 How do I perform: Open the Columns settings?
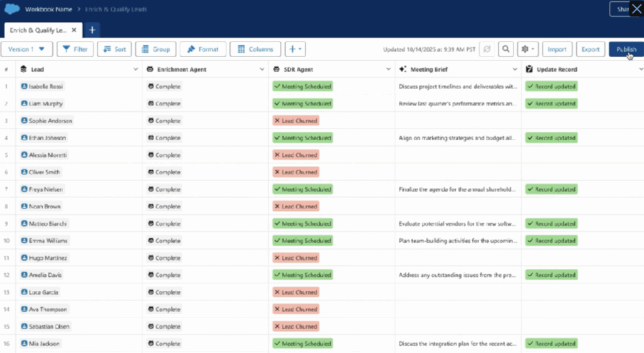(255, 49)
